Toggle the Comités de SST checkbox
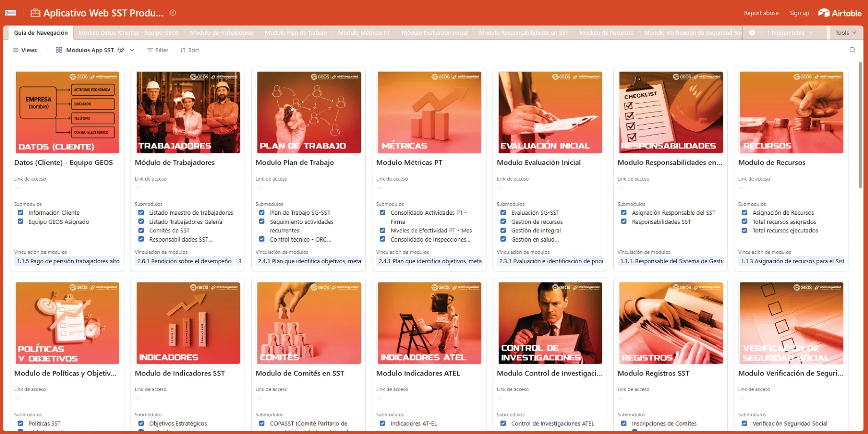This screenshot has width=868, height=434. tap(141, 230)
